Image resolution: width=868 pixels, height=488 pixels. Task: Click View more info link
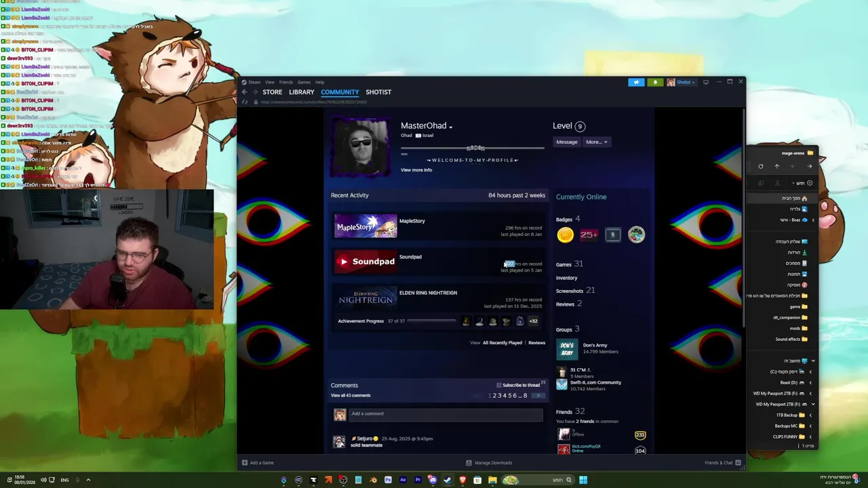tap(416, 170)
